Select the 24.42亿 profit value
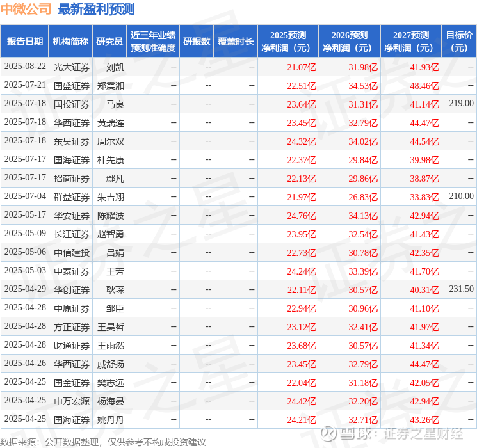Image resolution: width=477 pixels, height=448 pixels. 302,401
